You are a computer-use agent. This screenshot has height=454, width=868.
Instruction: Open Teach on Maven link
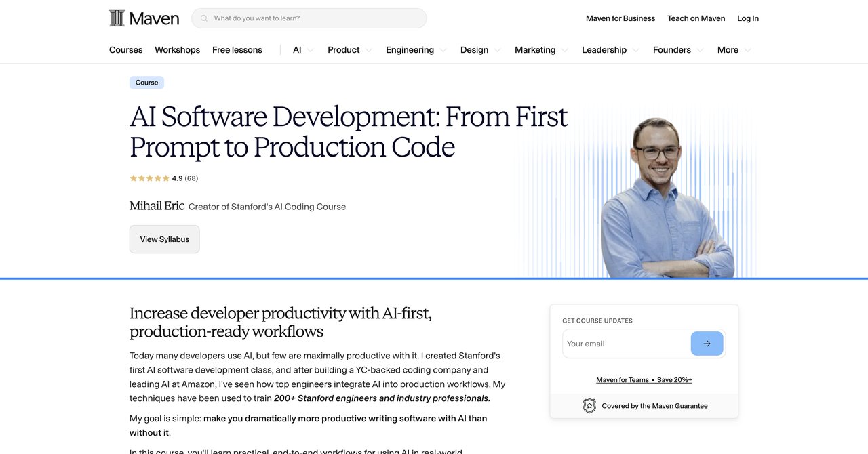pos(696,18)
